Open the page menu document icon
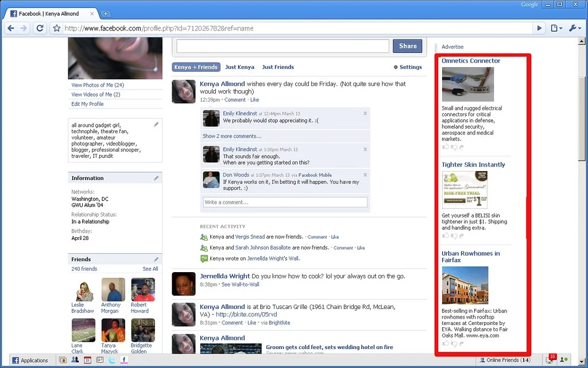This screenshot has width=588, height=368. click(556, 28)
